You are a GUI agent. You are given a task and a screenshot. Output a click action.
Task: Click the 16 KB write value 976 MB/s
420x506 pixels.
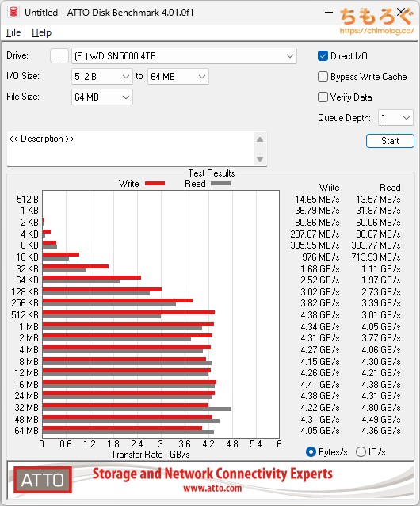pos(321,257)
